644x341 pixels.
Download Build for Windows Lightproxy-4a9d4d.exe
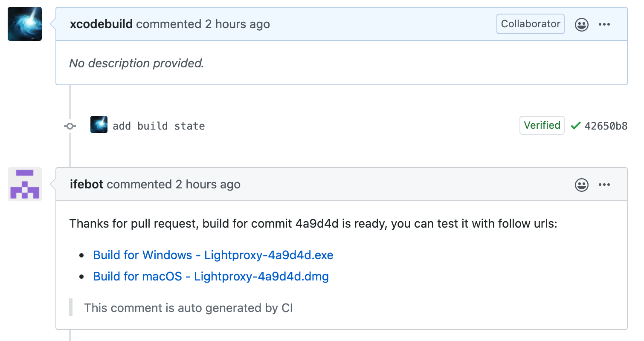(213, 255)
